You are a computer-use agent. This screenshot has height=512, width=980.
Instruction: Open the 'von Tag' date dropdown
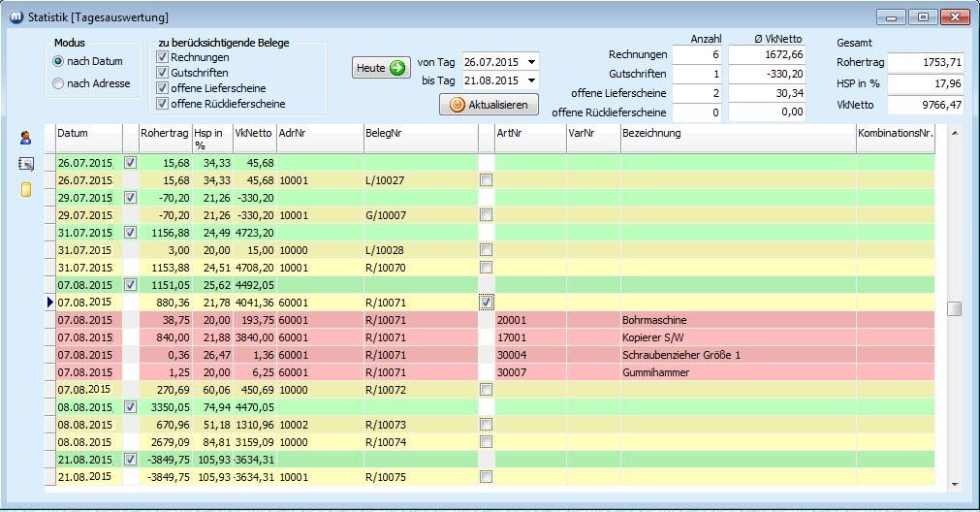(x=531, y=61)
